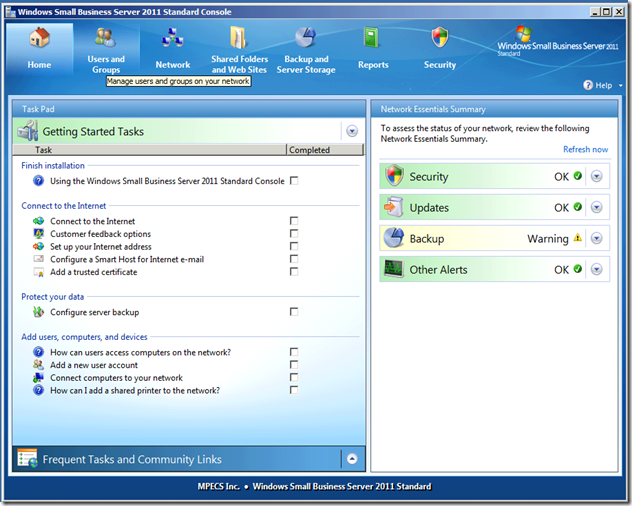This screenshot has width=632, height=506.
Task: Collapse the Getting Started Tasks section
Action: click(x=351, y=131)
